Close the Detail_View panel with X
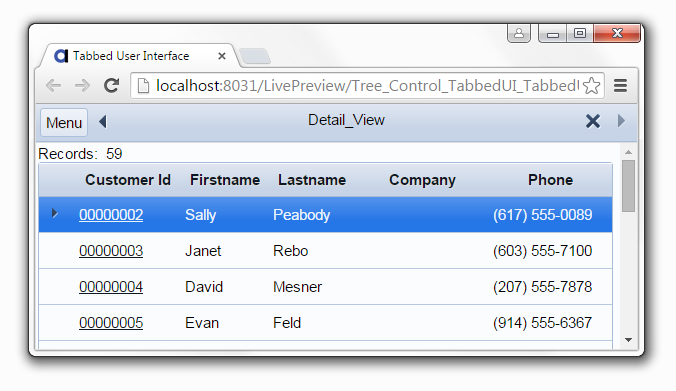The width and height of the screenshot is (676, 391). tap(593, 121)
